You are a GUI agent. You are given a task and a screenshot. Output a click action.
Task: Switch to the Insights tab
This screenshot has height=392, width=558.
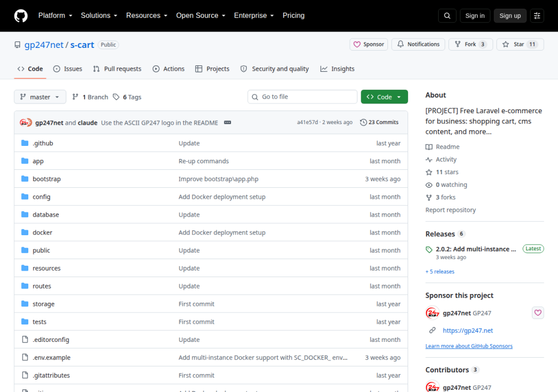coord(337,69)
